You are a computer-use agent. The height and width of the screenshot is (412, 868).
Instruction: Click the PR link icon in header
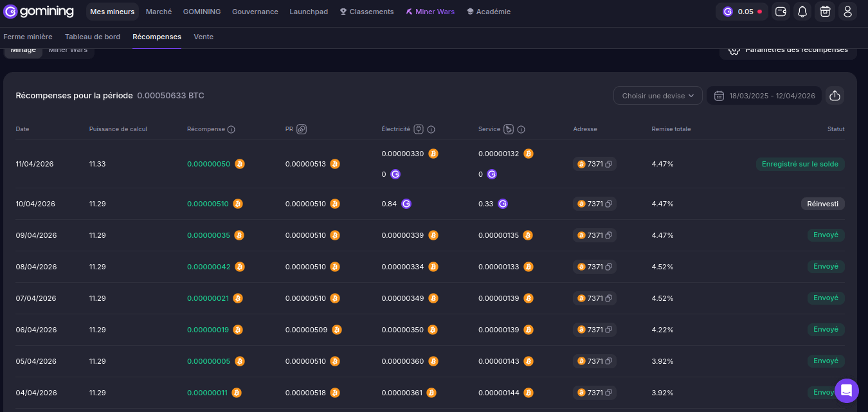pyautogui.click(x=302, y=129)
